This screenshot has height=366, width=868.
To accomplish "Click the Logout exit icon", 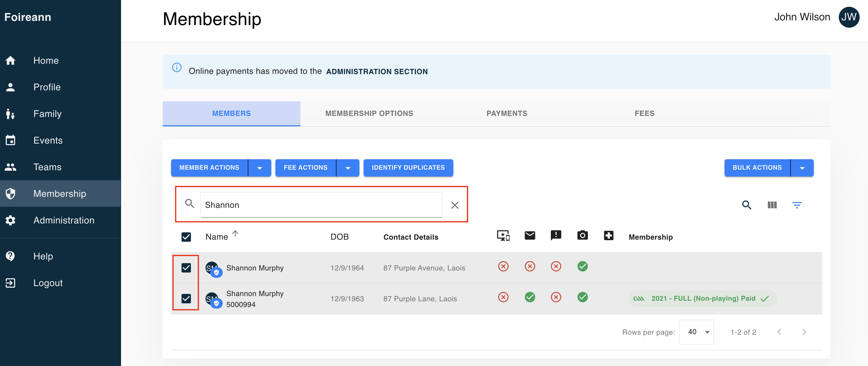I will pyautogui.click(x=10, y=283).
